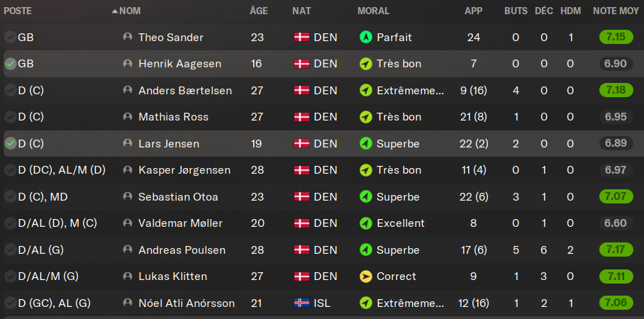The width and height of the screenshot is (644, 319).
Task: Click Valdemar Møller's player profile icon
Action: tap(128, 223)
